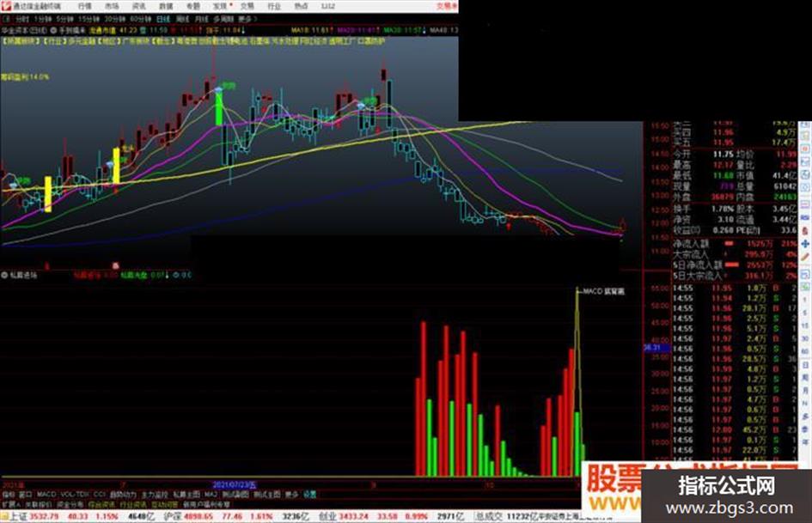Click the 日 shortcut in right sidebar
This screenshot has width=812, height=523.
pos(805,365)
